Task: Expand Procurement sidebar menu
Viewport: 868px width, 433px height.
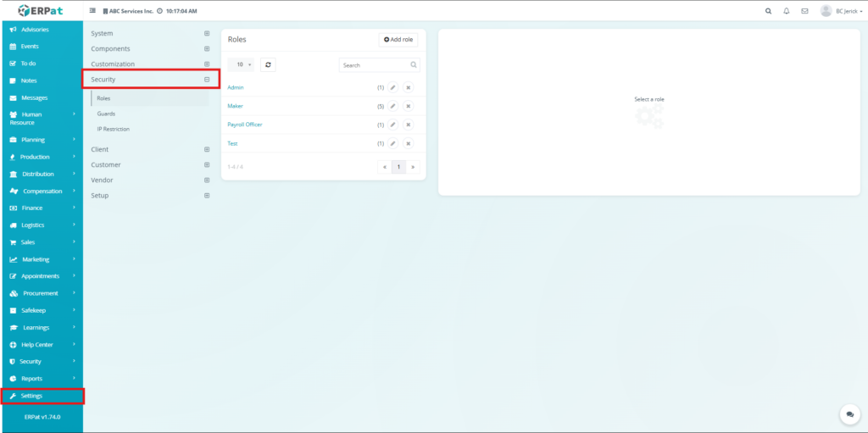Action: click(42, 293)
